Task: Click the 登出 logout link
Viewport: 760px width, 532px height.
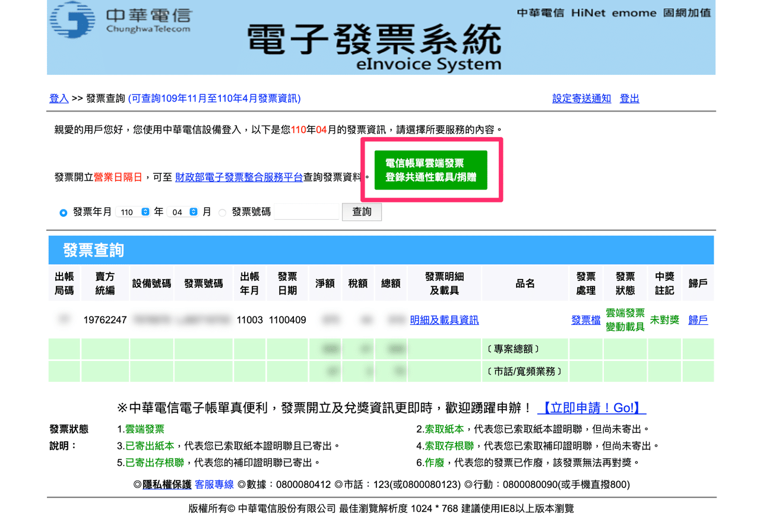Action: pyautogui.click(x=629, y=99)
